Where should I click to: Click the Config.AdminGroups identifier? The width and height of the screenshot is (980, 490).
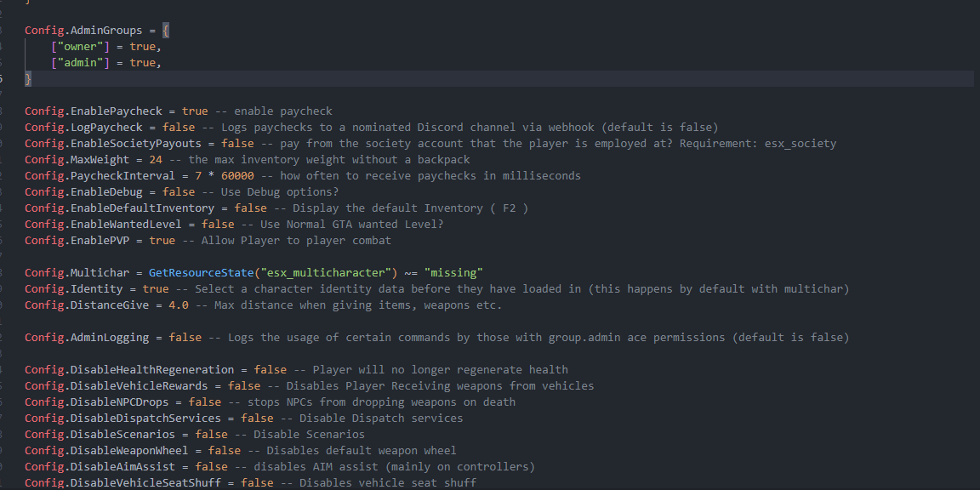click(x=83, y=30)
